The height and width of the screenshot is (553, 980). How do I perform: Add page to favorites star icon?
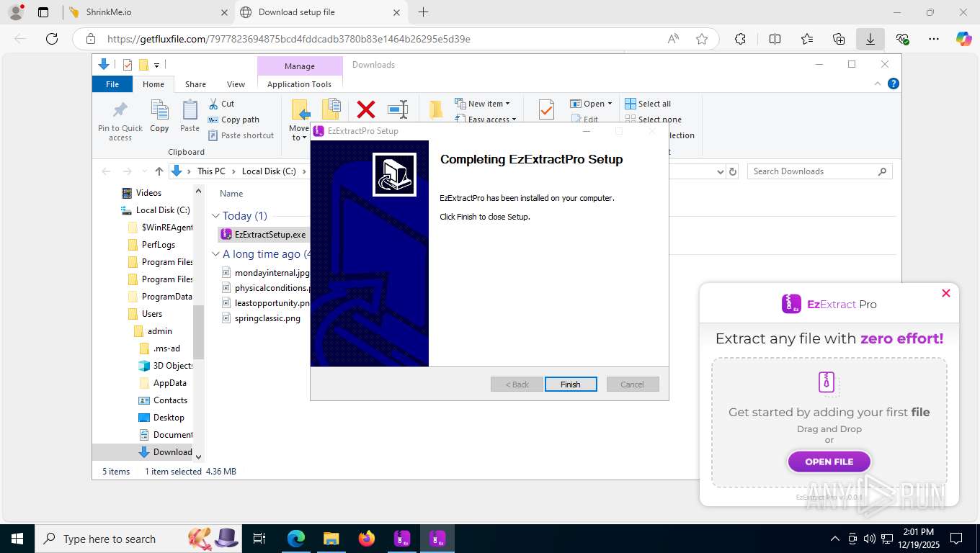pos(702,39)
